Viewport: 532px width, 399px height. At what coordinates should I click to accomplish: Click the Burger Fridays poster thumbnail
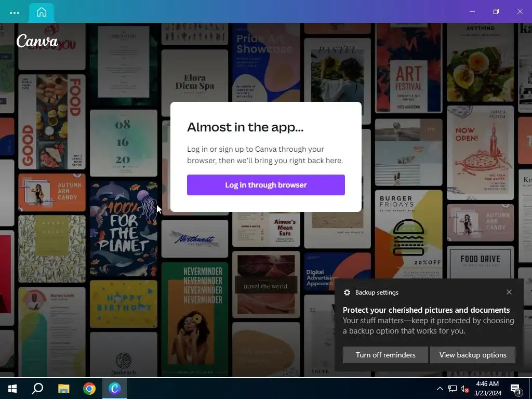[408, 234]
